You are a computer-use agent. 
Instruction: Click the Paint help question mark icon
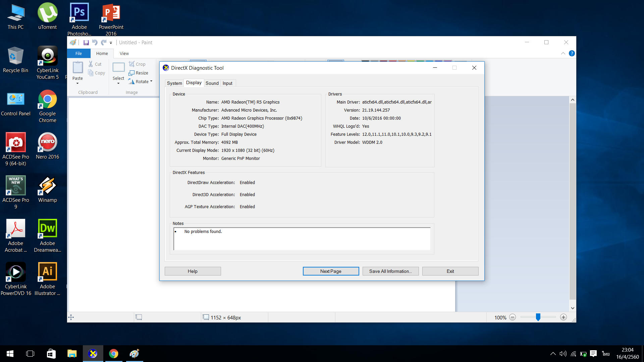pos(572,53)
